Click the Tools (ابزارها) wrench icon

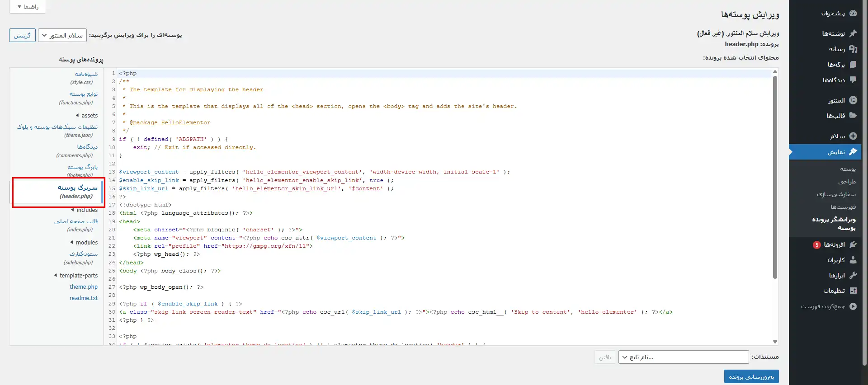click(x=853, y=275)
